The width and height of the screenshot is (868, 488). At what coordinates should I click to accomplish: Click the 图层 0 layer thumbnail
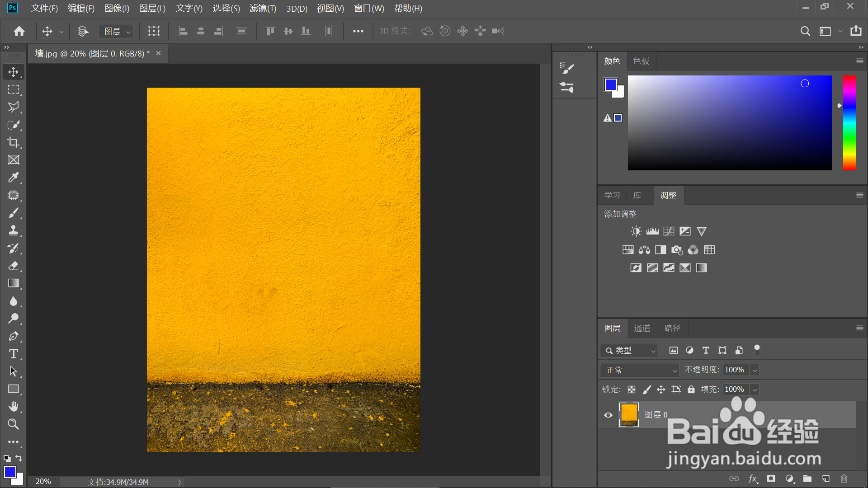[629, 415]
